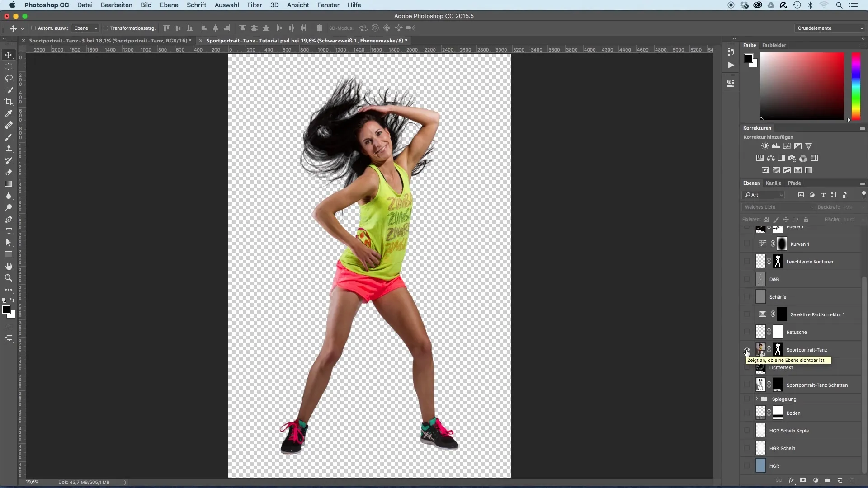Screen dimensions: 868x488
Task: Select the Pen tool
Action: [x=9, y=219]
